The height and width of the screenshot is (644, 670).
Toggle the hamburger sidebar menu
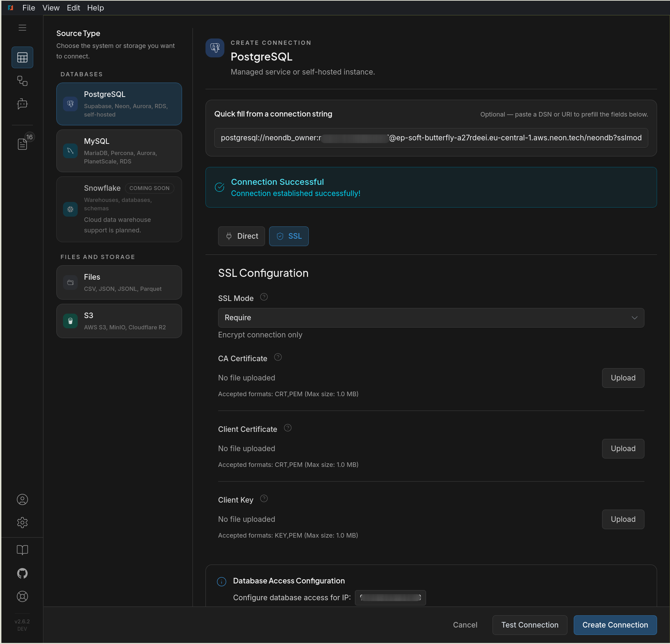click(22, 28)
